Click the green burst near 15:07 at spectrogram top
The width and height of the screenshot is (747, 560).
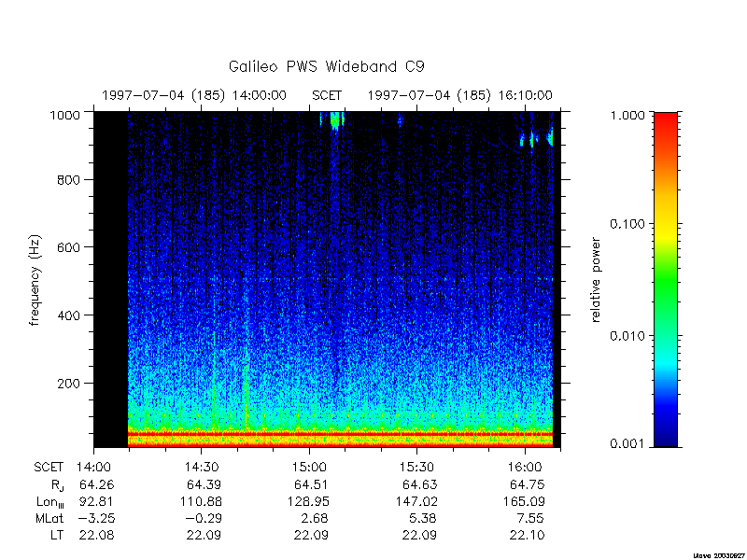coord(335,120)
